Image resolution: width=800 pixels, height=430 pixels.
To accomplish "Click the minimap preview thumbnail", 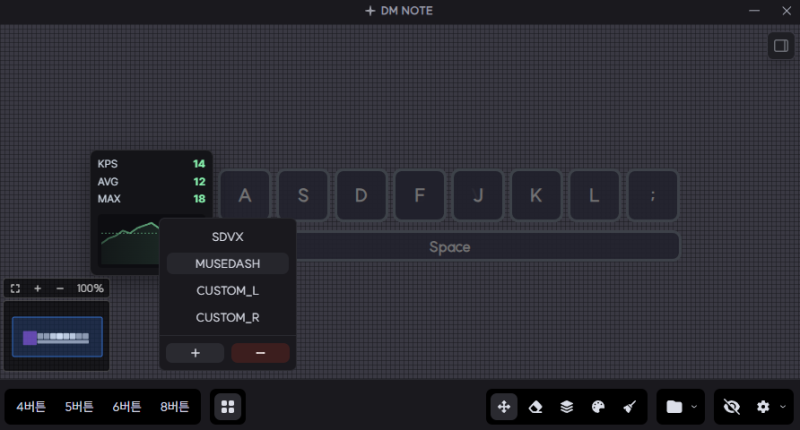I will (57, 337).
